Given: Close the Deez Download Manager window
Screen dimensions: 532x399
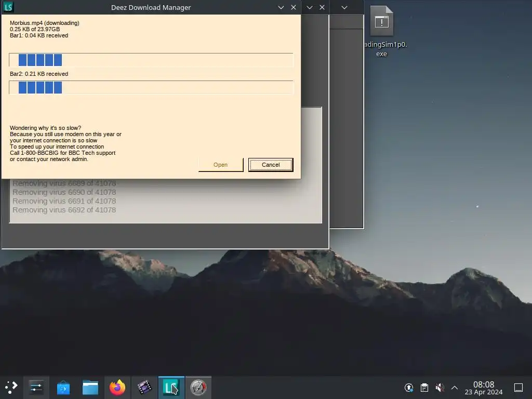Looking at the screenshot, I should 294,7.
